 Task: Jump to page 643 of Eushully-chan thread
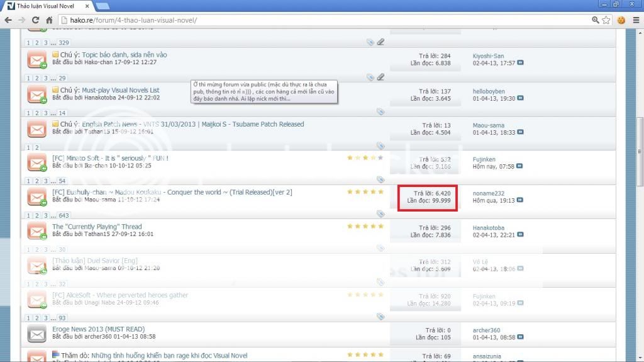click(x=64, y=215)
